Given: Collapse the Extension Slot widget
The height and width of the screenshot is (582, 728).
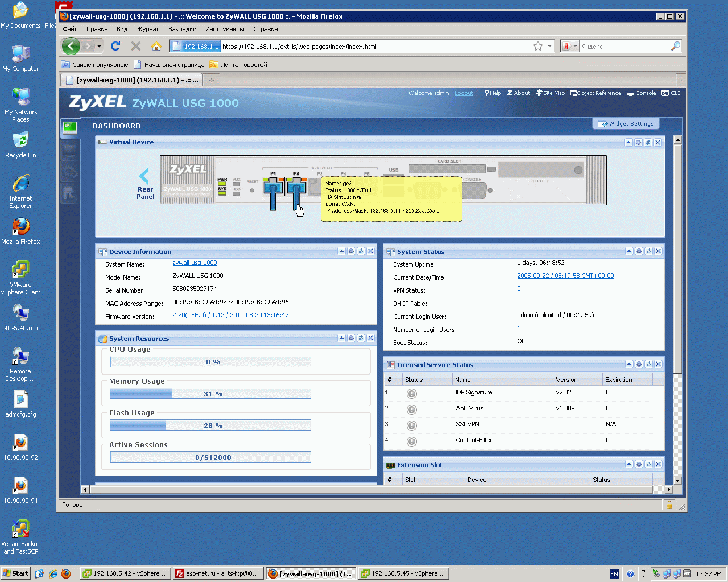Looking at the screenshot, I should click(629, 464).
